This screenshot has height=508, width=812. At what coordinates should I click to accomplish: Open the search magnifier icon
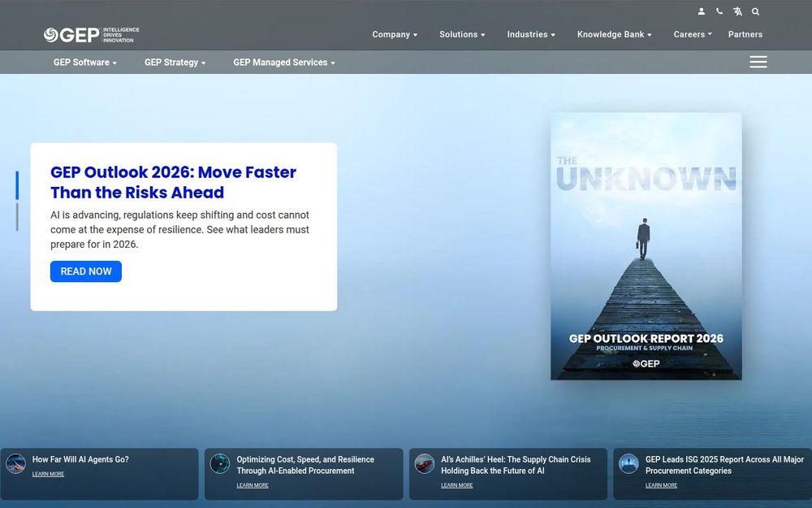pyautogui.click(x=755, y=11)
